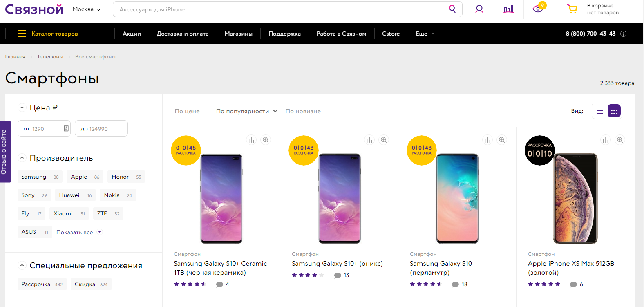Open the user account profile icon
The image size is (644, 307).
pos(479,9)
